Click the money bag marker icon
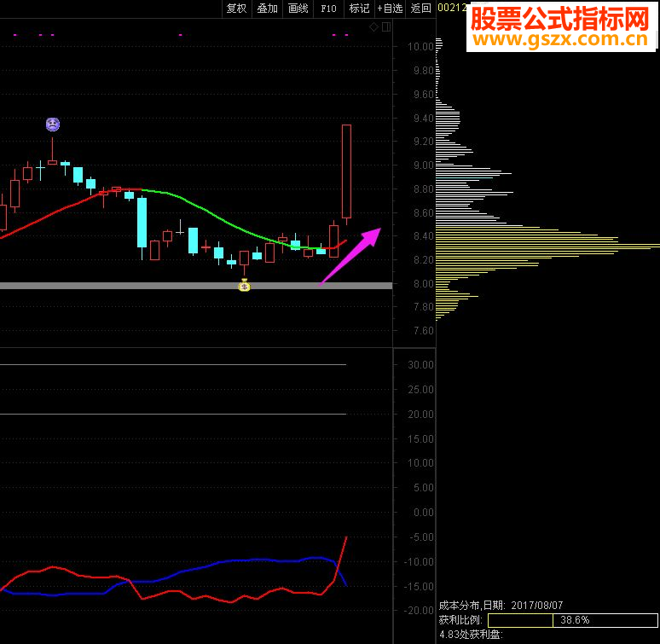 coord(244,286)
